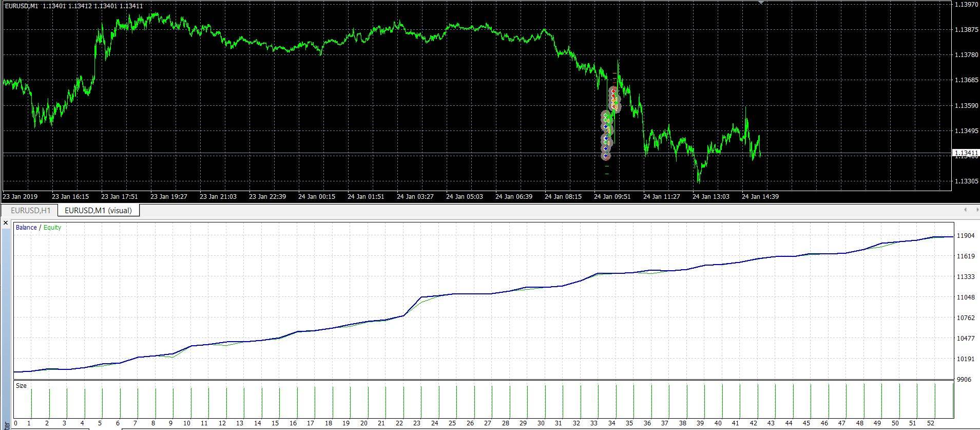Click the Balance legend label

pos(26,228)
